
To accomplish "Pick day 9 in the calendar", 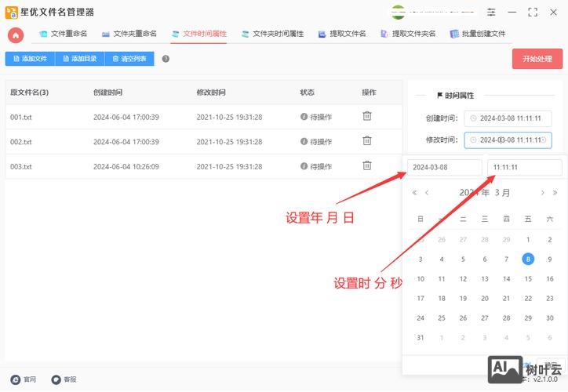I will [549, 260].
